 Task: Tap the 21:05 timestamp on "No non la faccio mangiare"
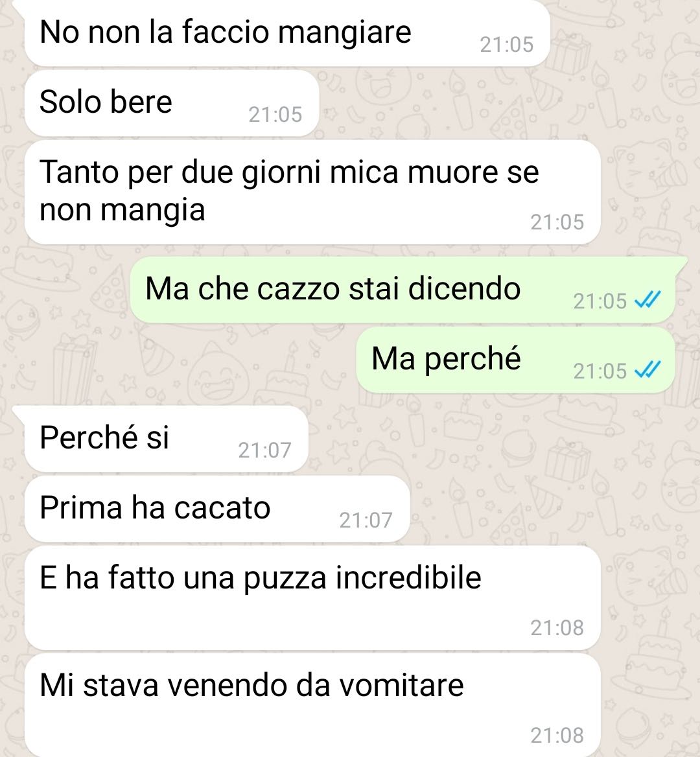(x=506, y=45)
